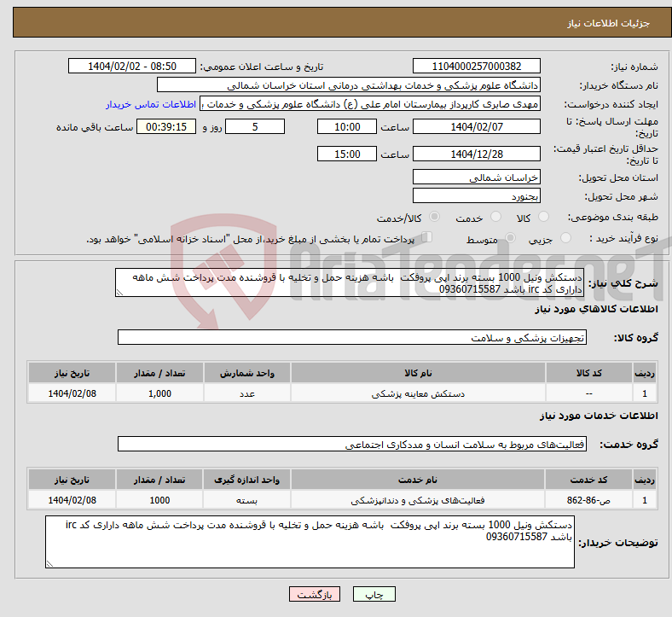Viewport: 672px width, 617px height.
Task: Click the واحد اندازه گیری column header
Action: [x=246, y=480]
